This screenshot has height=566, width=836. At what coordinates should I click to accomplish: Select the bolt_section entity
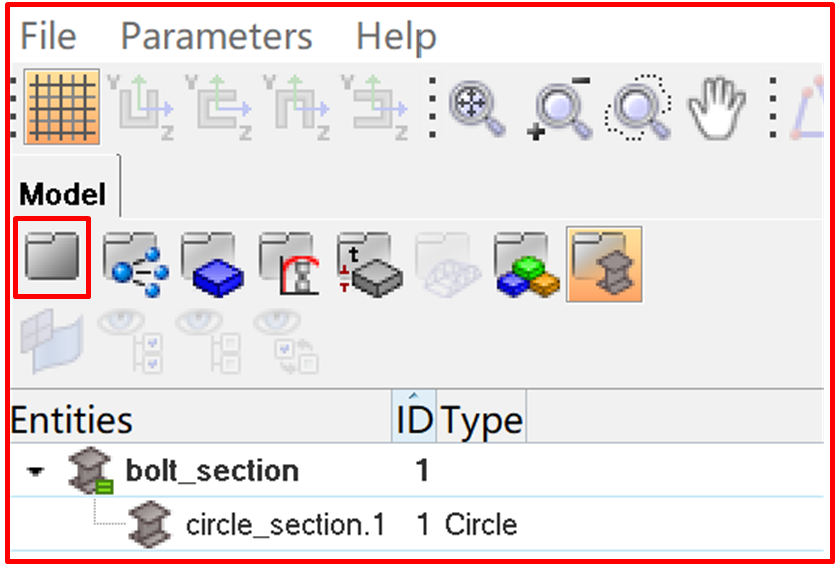tap(212, 471)
